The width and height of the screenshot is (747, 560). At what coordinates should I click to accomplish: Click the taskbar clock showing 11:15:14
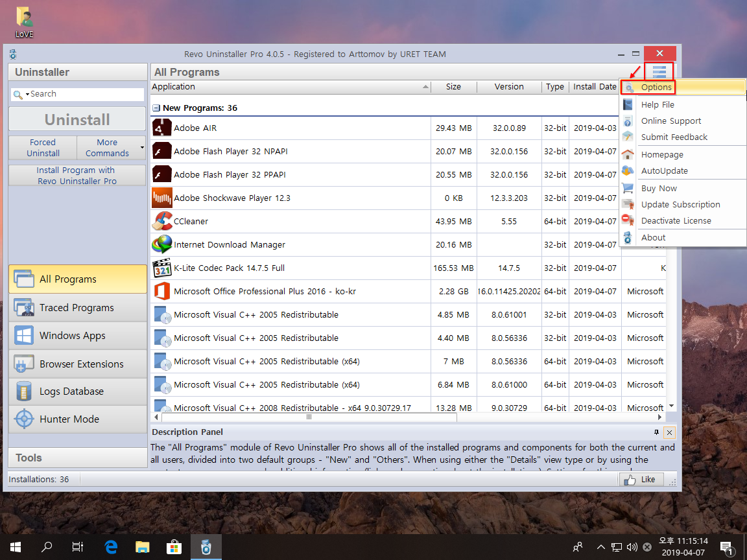(683, 546)
